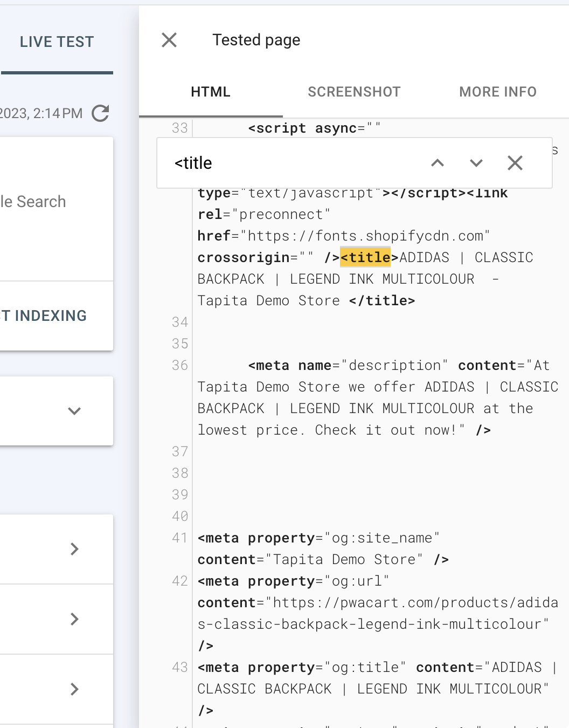Click the highlighted <title> tag in code
Screen dimensions: 569x728
[366, 258]
